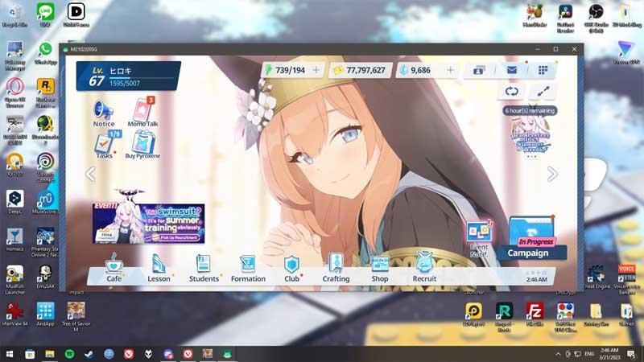Swap lobby character with cycle arrows icon
Viewport: 644px width, 362px height.
tap(512, 91)
